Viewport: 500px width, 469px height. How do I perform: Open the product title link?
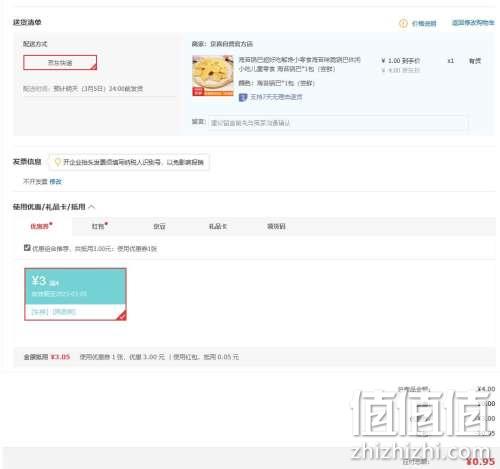(299, 64)
